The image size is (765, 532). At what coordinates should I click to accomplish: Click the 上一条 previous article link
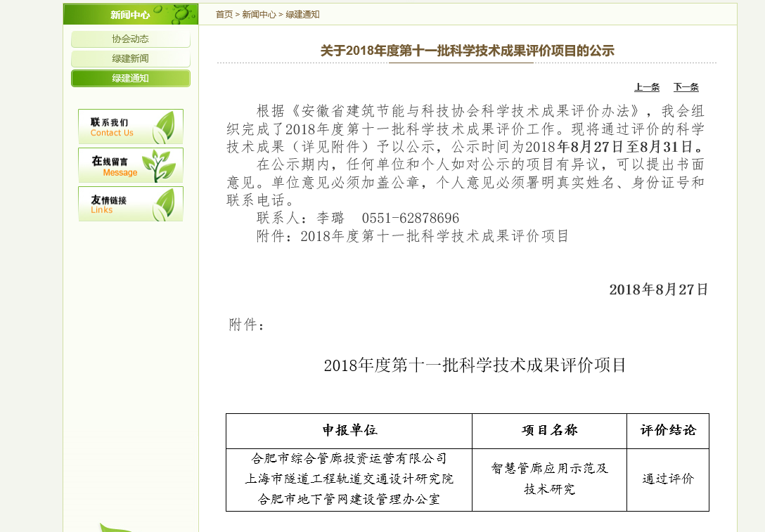(x=646, y=87)
